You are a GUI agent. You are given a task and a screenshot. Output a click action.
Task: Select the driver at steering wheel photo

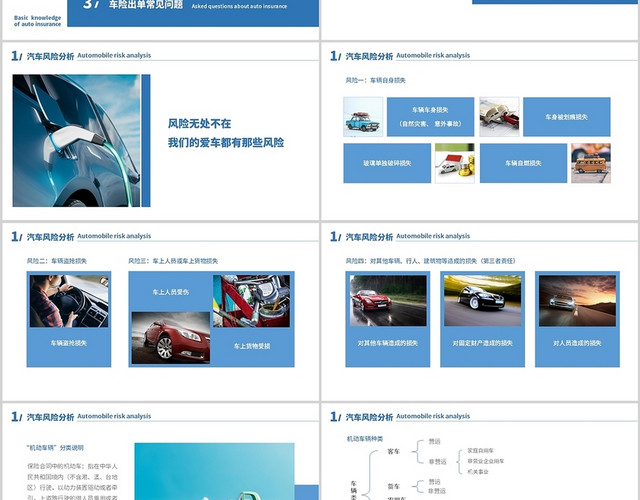pos(69,301)
